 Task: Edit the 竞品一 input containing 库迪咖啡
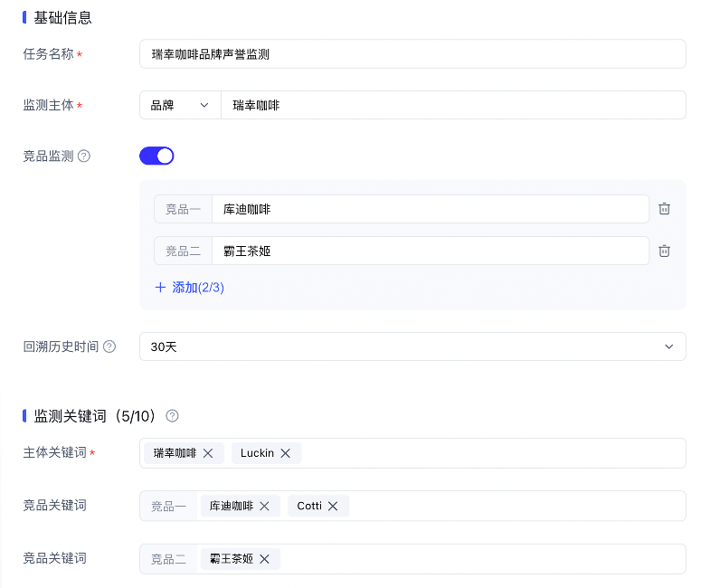point(431,209)
